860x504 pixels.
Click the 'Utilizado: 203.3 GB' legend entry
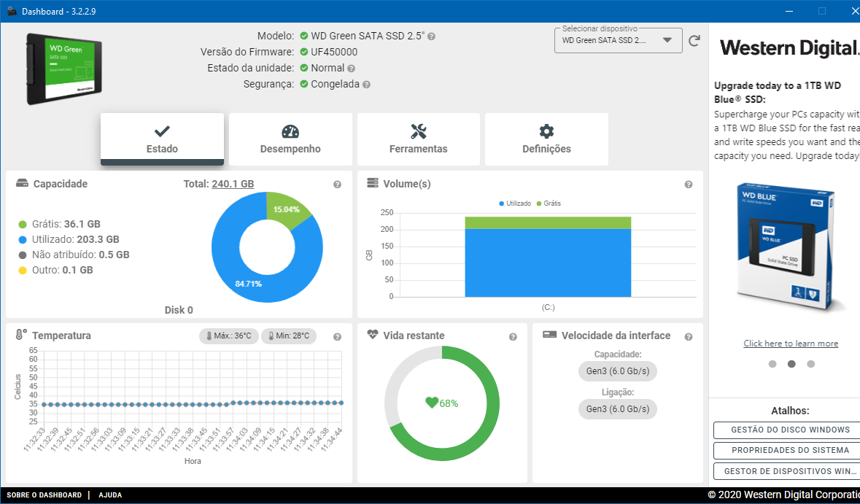tap(69, 239)
